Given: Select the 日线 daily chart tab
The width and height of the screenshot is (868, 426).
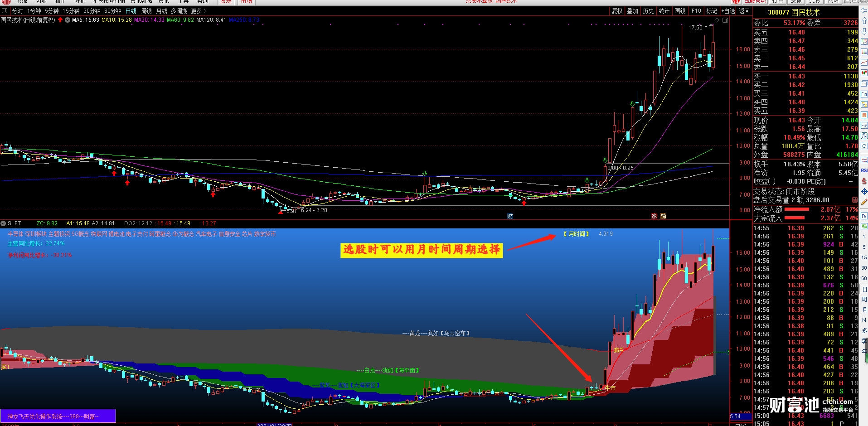Looking at the screenshot, I should 131,11.
